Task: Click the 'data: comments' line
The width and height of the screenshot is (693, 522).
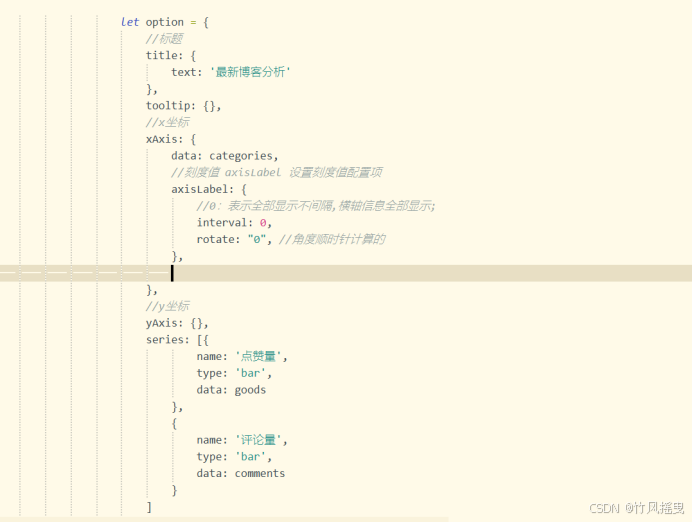Action: pyautogui.click(x=240, y=473)
